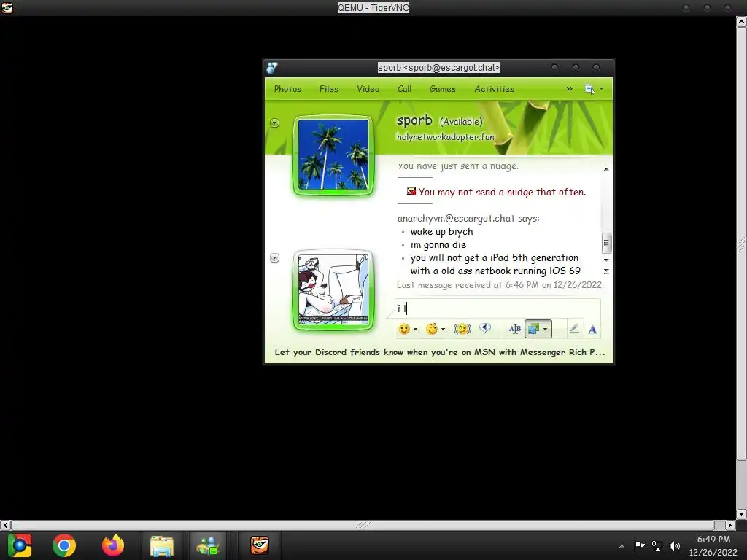Collapse your own display picture panel
The image size is (747, 560).
tap(274, 257)
